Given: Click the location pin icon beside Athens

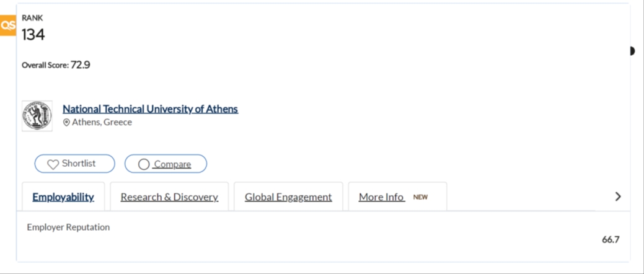Looking at the screenshot, I should tap(67, 123).
